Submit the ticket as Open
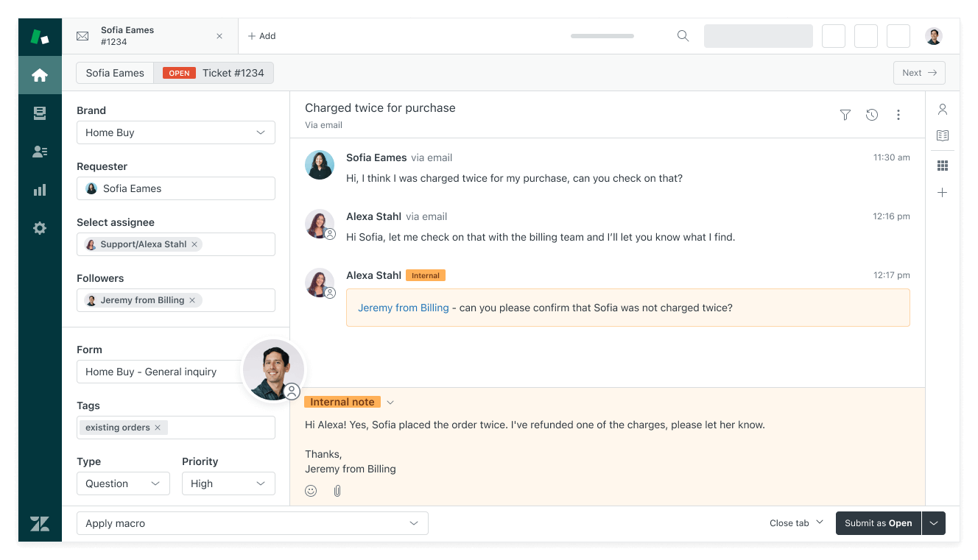 (x=878, y=523)
